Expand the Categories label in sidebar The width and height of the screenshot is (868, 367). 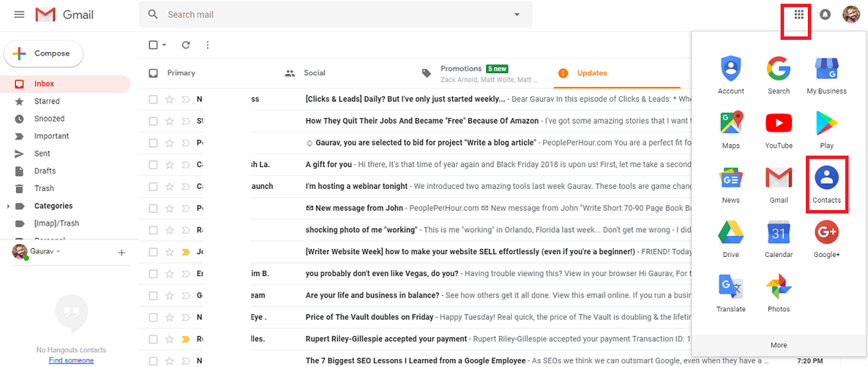8,206
